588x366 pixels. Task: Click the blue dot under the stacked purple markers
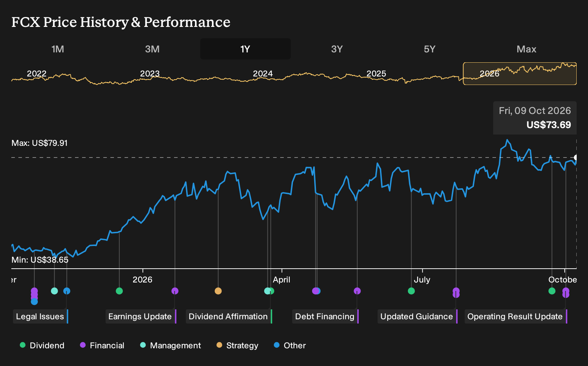[34, 302]
